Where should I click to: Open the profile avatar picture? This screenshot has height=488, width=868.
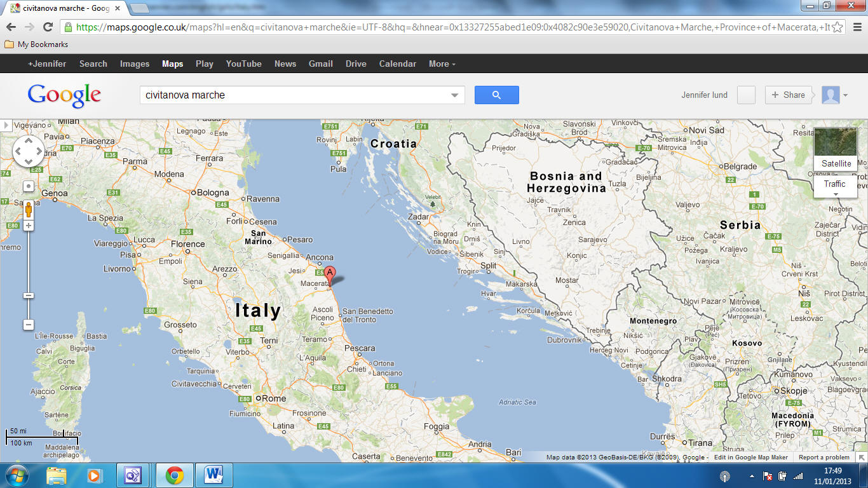[x=831, y=95]
